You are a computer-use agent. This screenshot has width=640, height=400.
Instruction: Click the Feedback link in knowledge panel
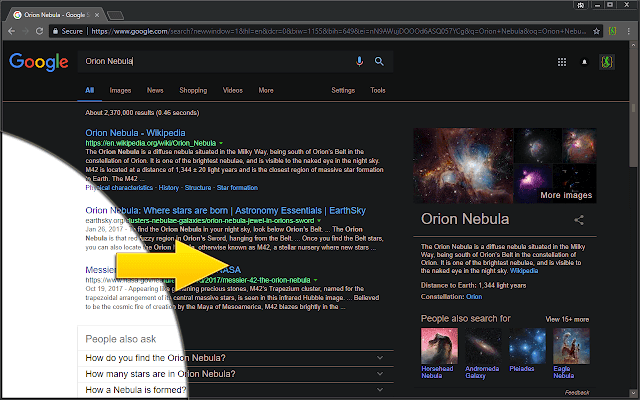coord(577,392)
